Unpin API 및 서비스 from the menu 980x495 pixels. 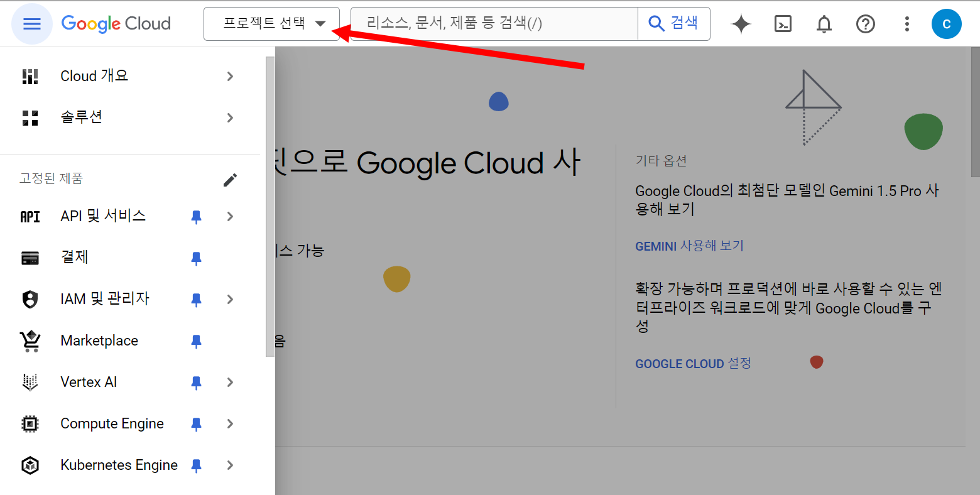coord(196,217)
